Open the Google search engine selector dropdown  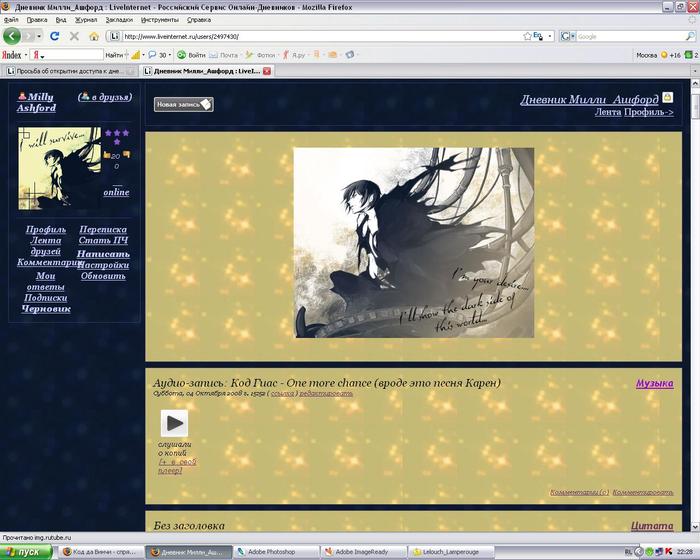568,36
